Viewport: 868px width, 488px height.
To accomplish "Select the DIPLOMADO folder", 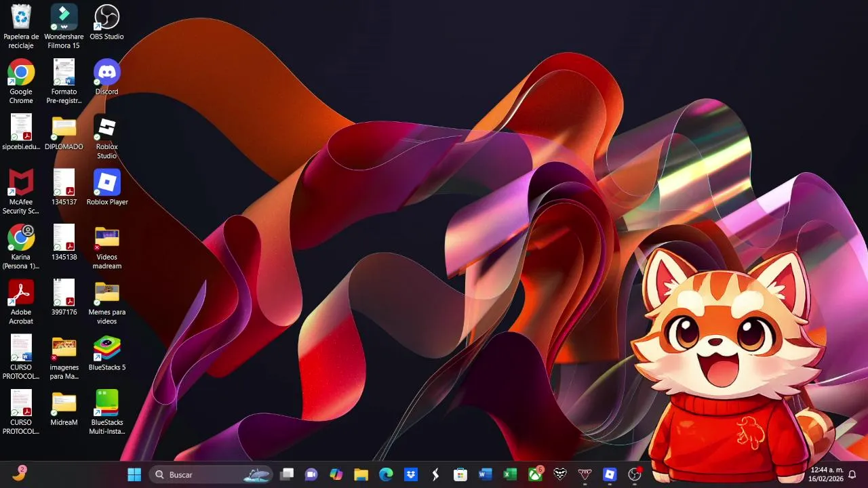I will pyautogui.click(x=64, y=132).
